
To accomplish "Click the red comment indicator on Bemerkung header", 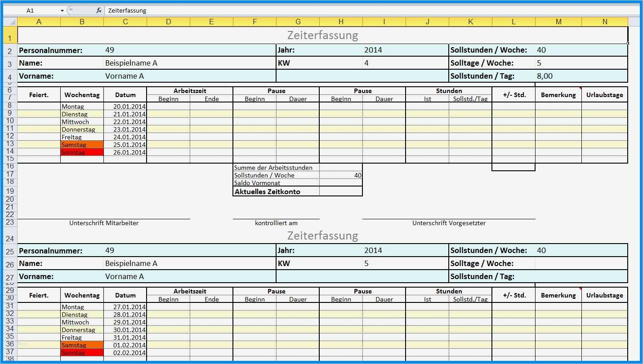I will [581, 86].
